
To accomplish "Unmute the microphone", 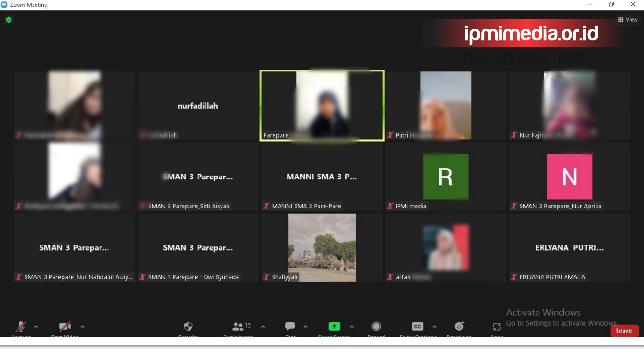I will click(21, 326).
